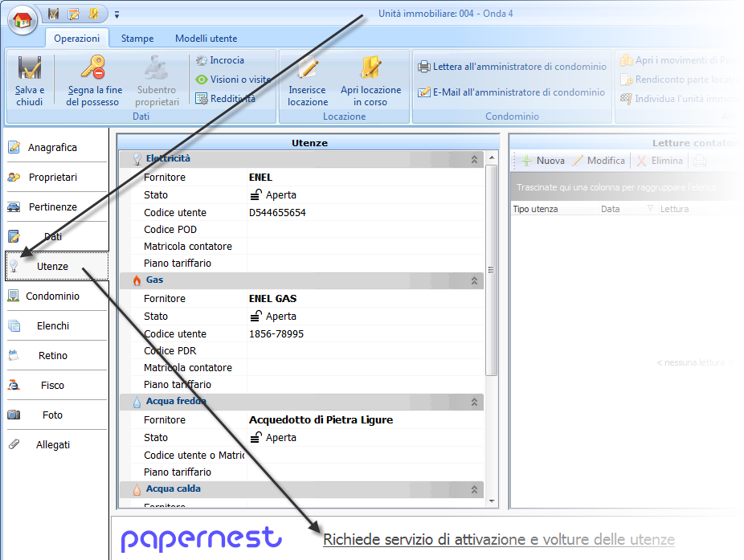
Task: Collapse the Acqua fredda group
Action: click(474, 403)
